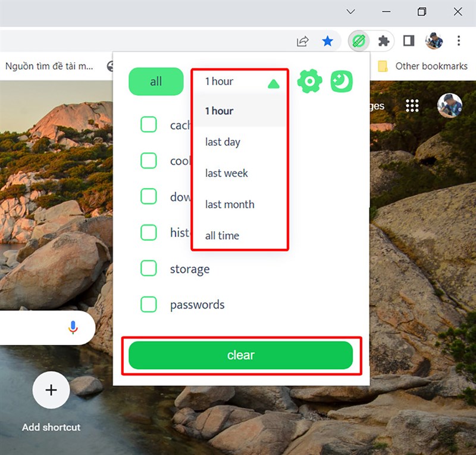This screenshot has width=476, height=455.
Task: Click the share icon in the address bar
Action: click(303, 41)
